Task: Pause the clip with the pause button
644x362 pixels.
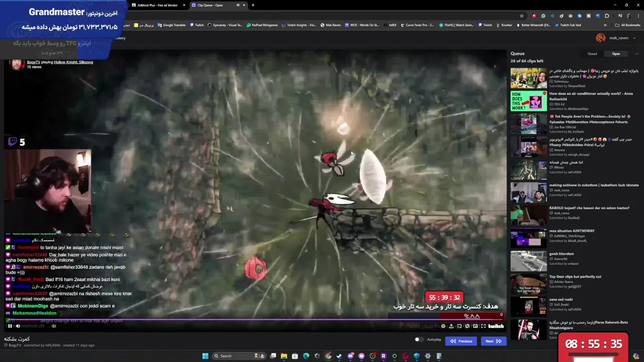Action: (x=10, y=326)
